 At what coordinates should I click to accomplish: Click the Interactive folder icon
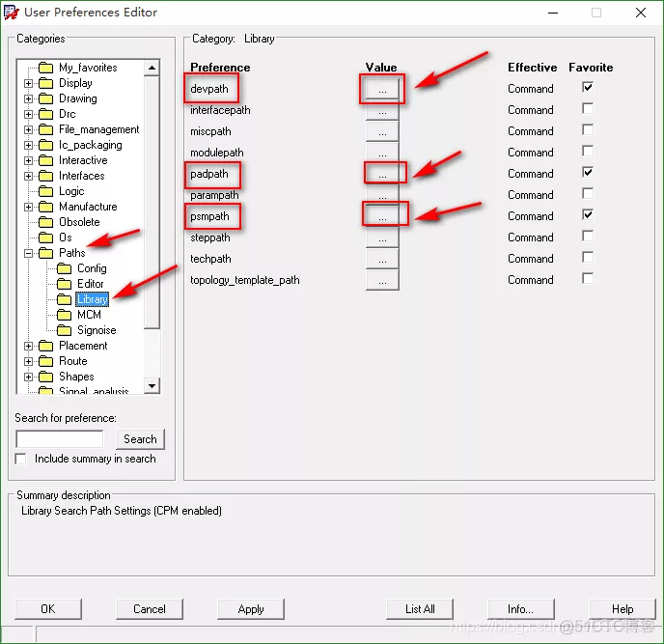(45, 160)
